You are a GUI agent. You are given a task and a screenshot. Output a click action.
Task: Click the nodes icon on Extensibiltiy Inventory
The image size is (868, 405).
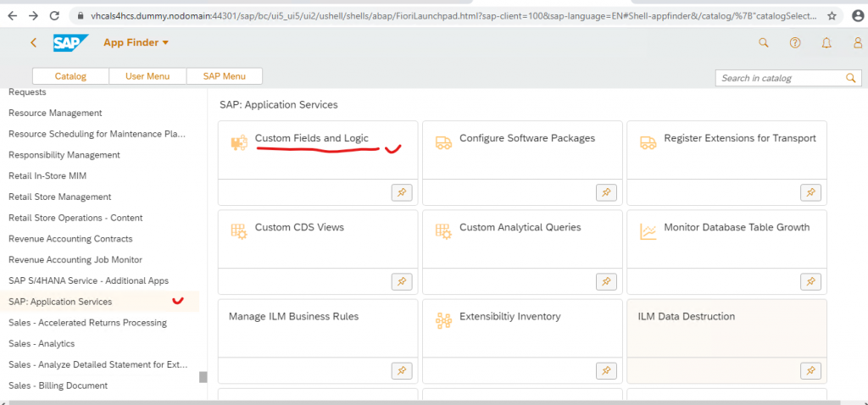[x=443, y=321]
